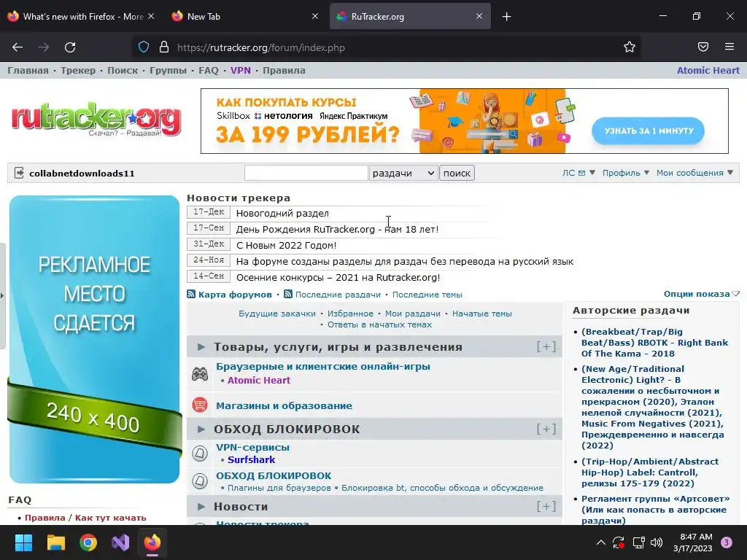Click [+] on Товары, услуги category header

coord(546,346)
